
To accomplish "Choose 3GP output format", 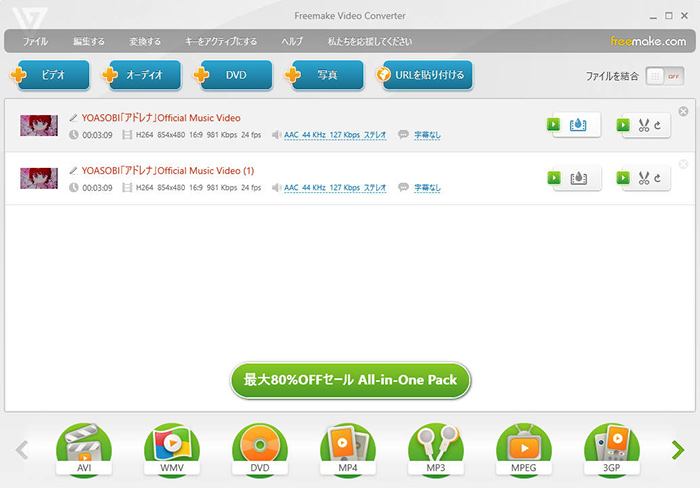I will tap(612, 450).
